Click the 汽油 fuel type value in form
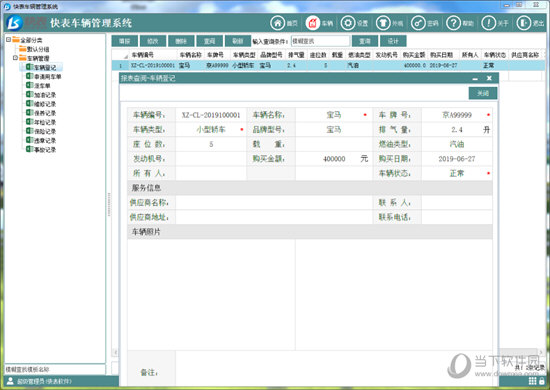 (x=457, y=144)
